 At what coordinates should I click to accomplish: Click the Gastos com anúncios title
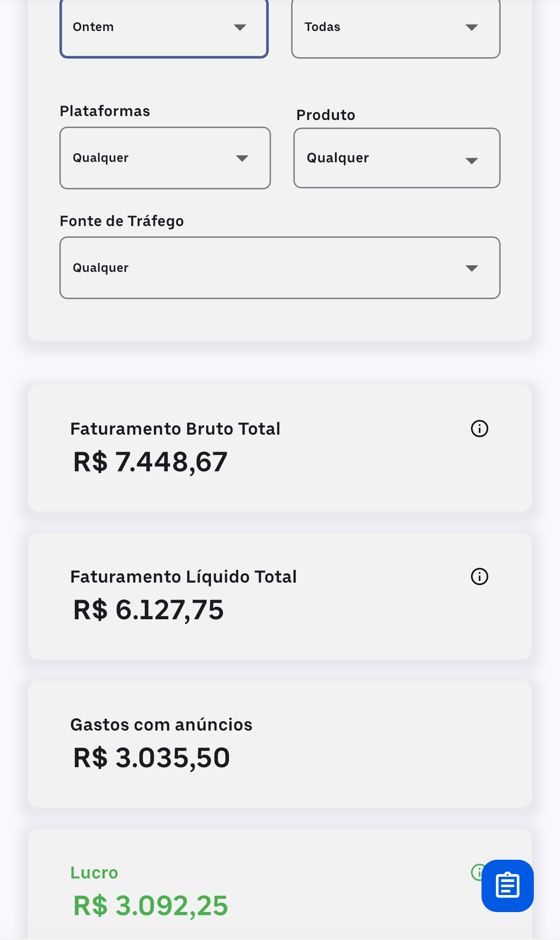point(161,725)
